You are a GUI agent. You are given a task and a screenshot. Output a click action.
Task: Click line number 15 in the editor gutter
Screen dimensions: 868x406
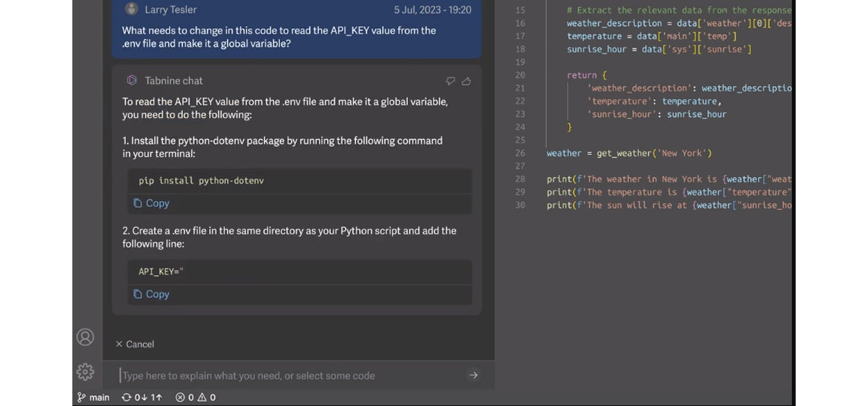coord(520,10)
